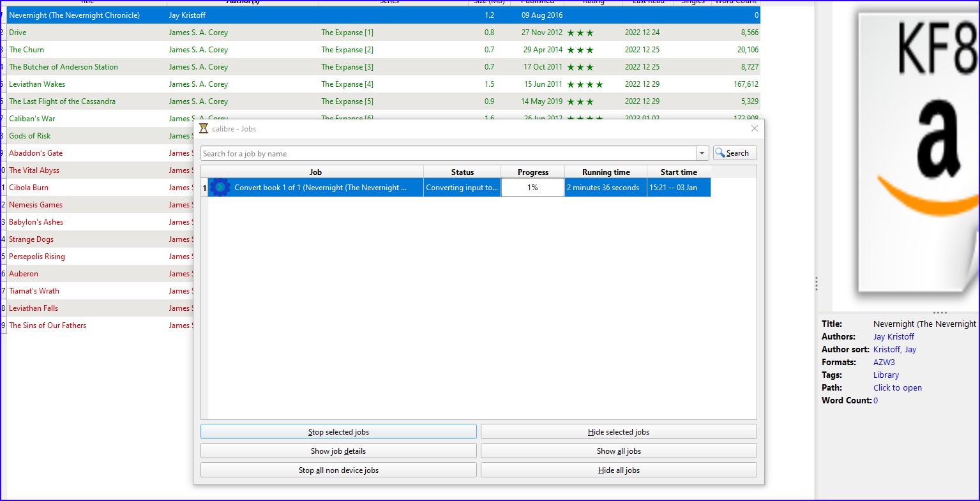The height and width of the screenshot is (501, 980).
Task: Select the book 'Leviathan Falls'
Action: pyautogui.click(x=33, y=308)
